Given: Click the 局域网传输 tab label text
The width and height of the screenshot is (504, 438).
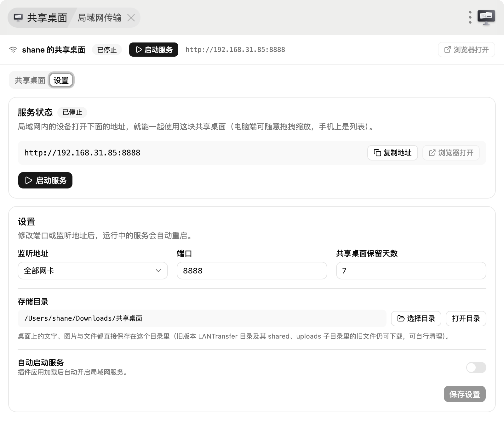Looking at the screenshot, I should (99, 18).
